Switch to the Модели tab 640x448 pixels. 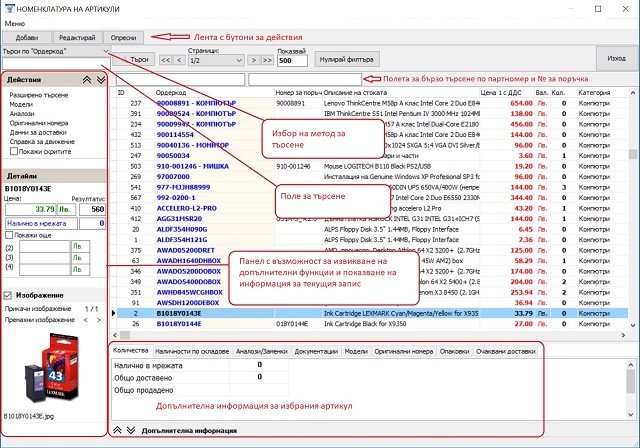[x=356, y=351]
